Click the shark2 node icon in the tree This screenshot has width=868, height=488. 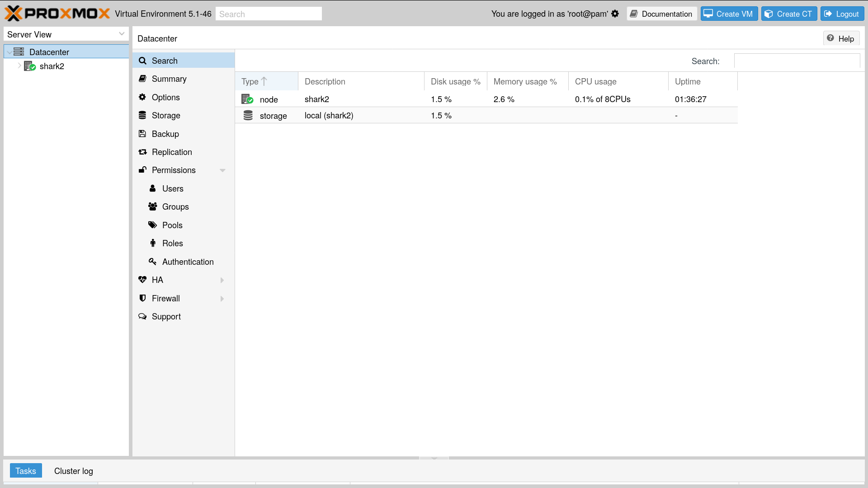coord(30,66)
